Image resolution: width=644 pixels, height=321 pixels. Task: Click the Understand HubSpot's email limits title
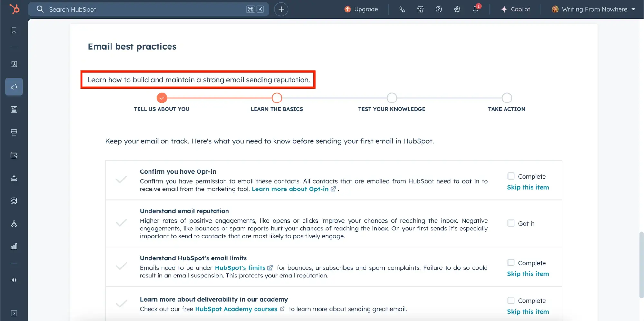coord(193,258)
